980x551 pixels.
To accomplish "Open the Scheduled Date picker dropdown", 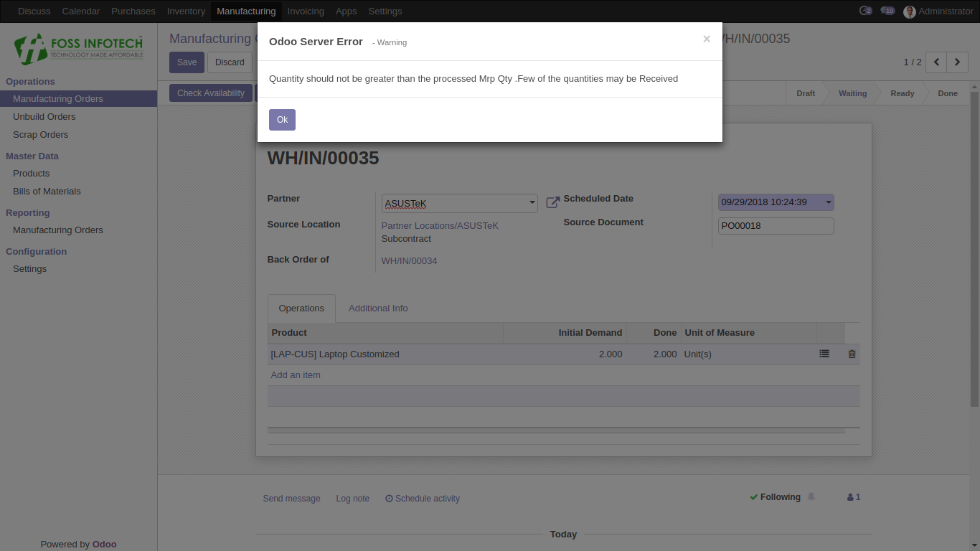I will point(829,202).
